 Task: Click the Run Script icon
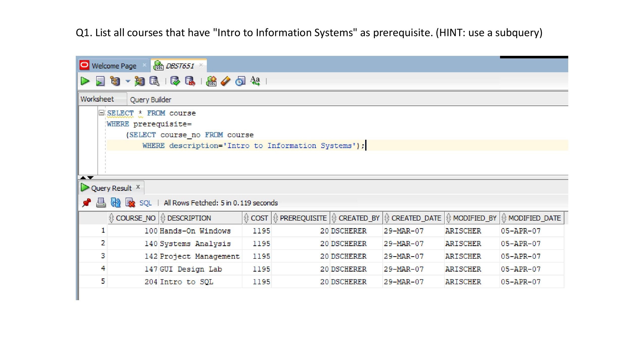(x=100, y=81)
